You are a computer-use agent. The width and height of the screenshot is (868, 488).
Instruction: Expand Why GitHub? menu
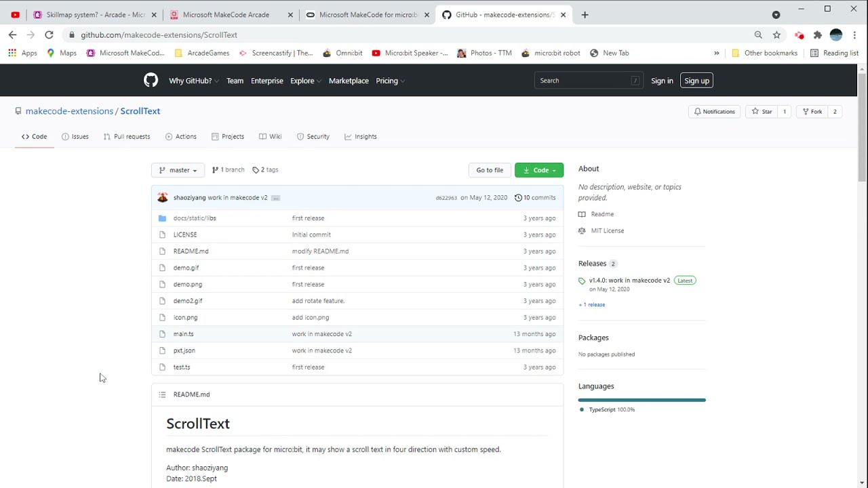pyautogui.click(x=194, y=81)
